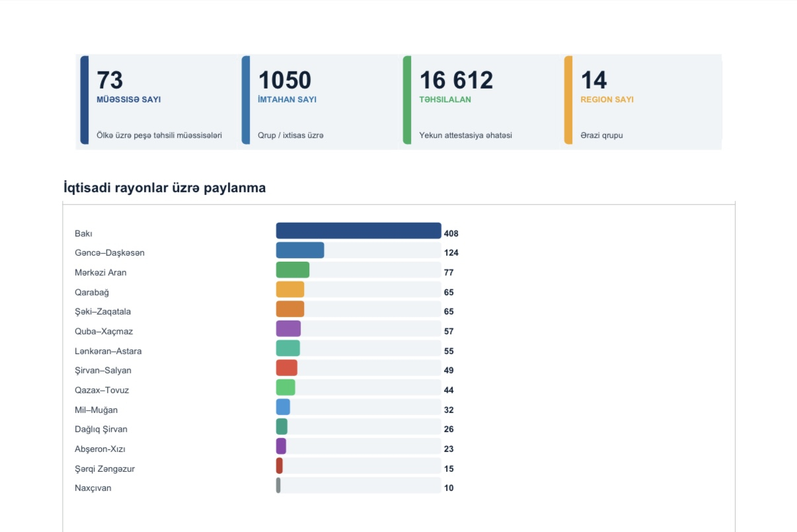Select the 1050 İmtahan Sayı card

pyautogui.click(x=319, y=100)
